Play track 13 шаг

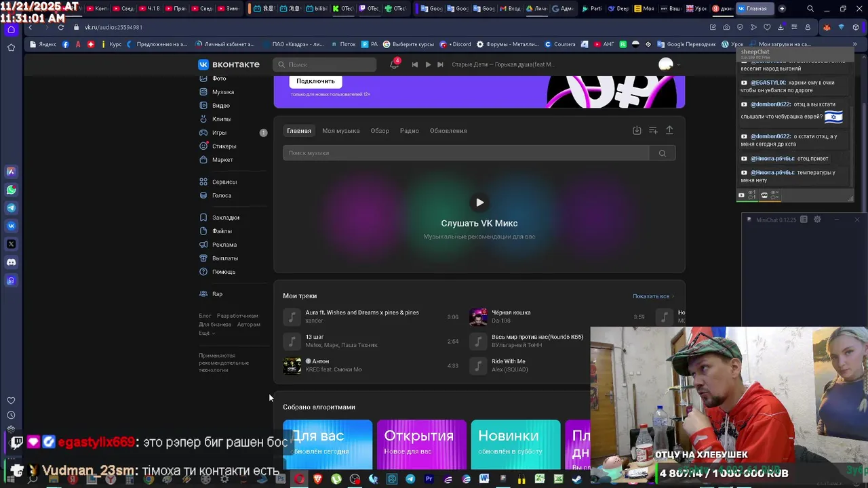point(292,341)
